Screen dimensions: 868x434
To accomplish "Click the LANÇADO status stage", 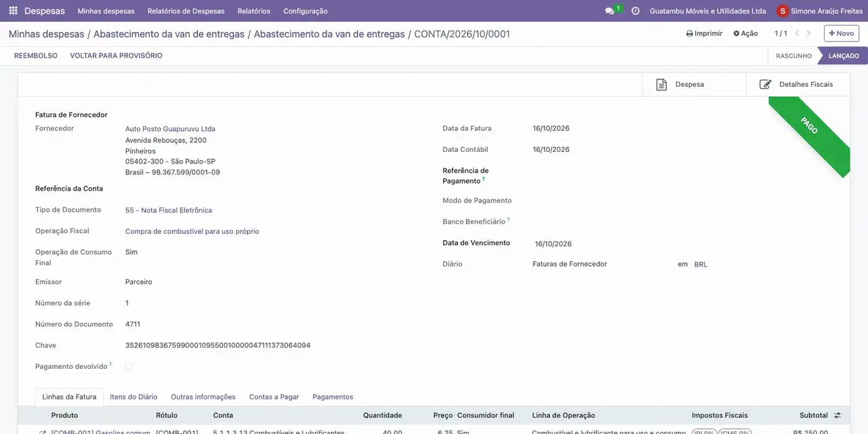I will tap(843, 56).
